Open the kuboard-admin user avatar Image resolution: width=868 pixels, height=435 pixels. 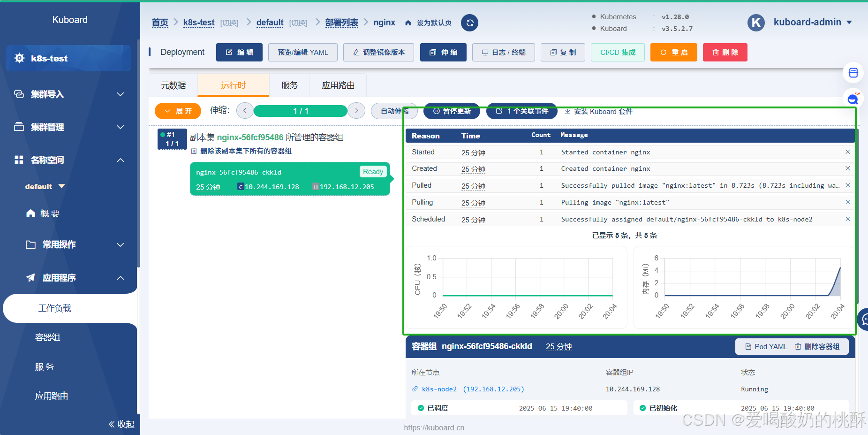coord(756,23)
